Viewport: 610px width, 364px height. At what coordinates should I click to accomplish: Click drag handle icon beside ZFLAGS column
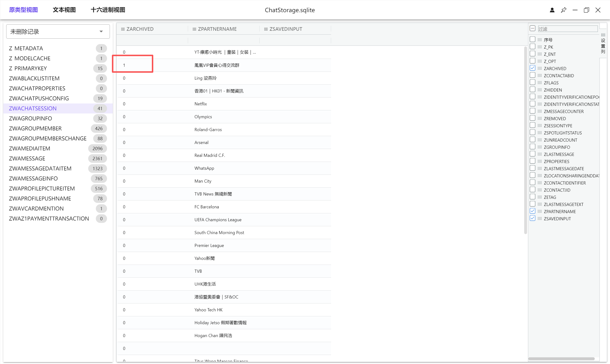point(540,83)
